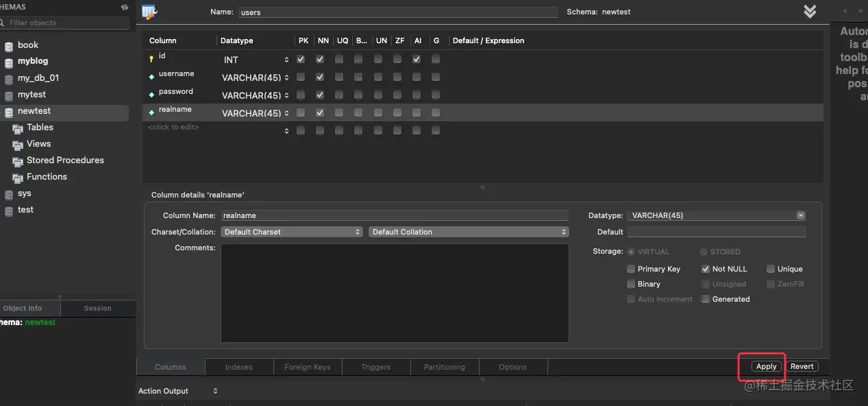Toggle PK checkbox for username column
868x406 pixels.
301,77
